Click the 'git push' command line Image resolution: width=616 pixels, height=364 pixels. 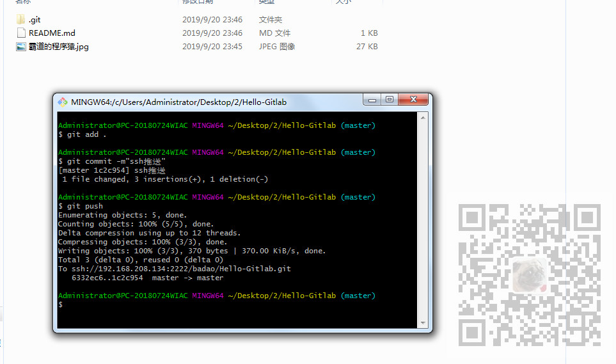pyautogui.click(x=81, y=207)
